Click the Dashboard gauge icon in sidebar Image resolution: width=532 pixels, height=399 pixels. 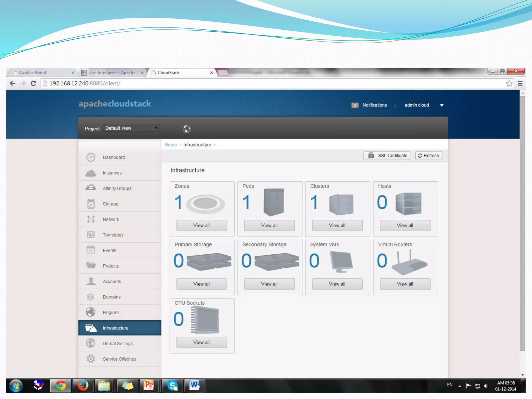tap(91, 157)
